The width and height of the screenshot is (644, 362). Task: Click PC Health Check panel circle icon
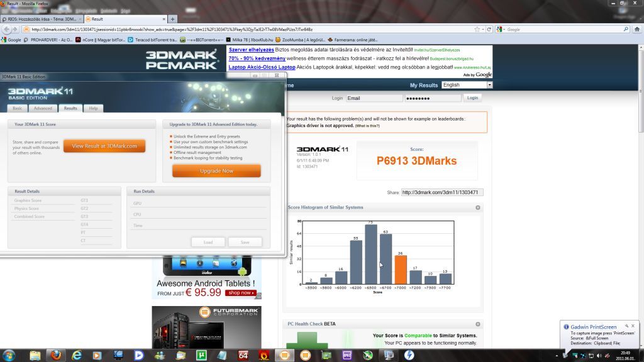478,324
